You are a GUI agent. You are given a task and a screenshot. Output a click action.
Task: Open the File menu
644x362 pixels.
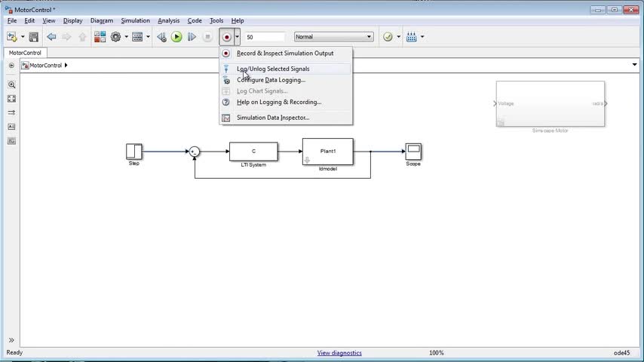tap(12, 20)
